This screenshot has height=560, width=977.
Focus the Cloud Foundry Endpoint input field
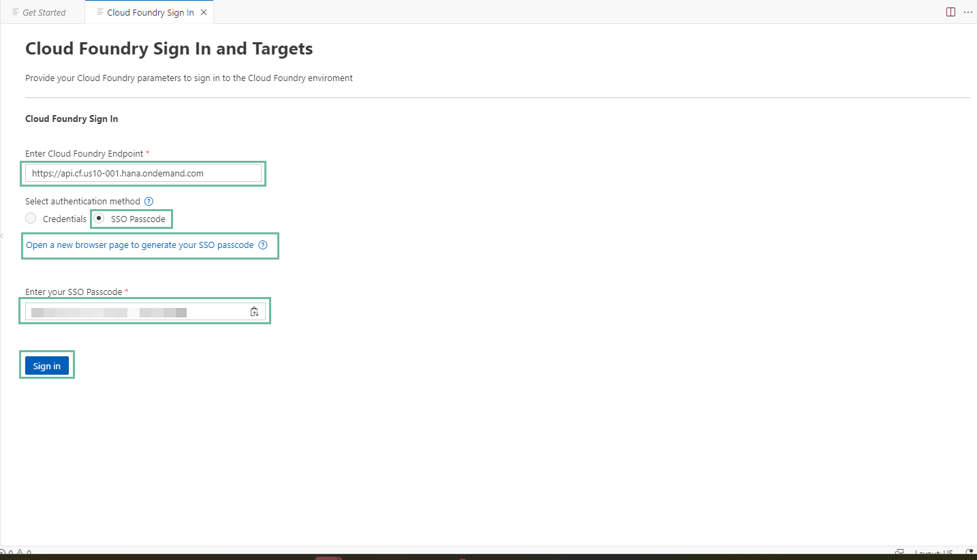tap(143, 173)
